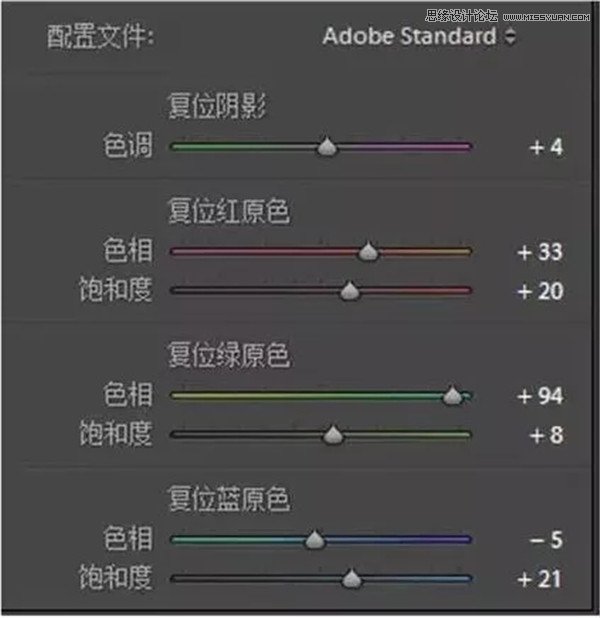Click the shadows tint (色调) slider handle
This screenshot has height=618, width=600.
coord(326,147)
